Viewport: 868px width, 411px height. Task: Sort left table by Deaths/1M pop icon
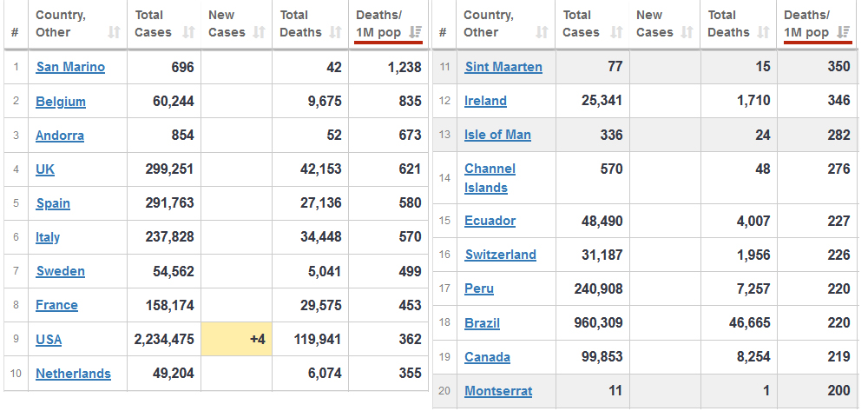click(x=415, y=33)
